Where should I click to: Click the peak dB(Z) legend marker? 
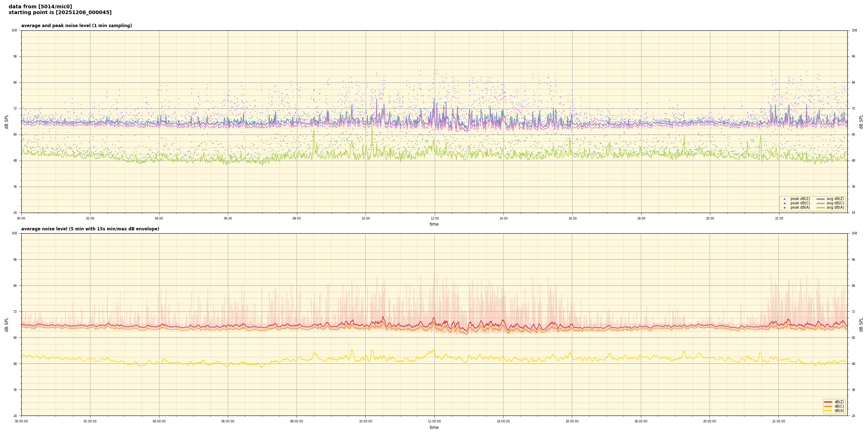point(784,199)
